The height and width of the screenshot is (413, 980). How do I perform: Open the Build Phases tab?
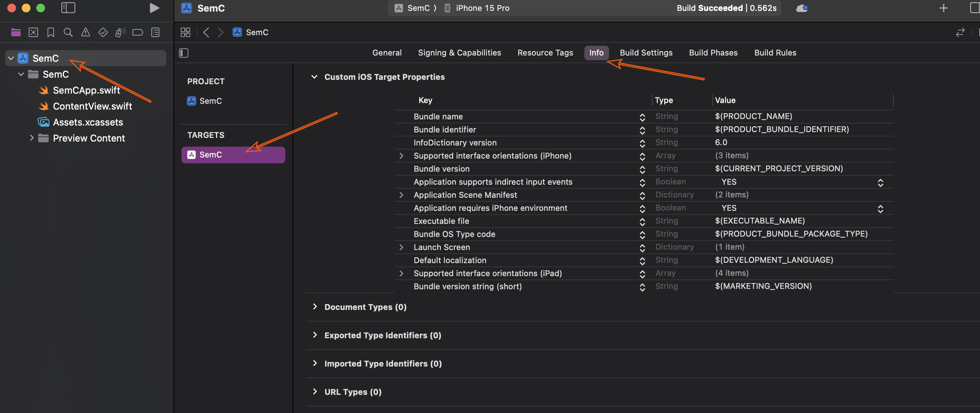click(x=713, y=53)
